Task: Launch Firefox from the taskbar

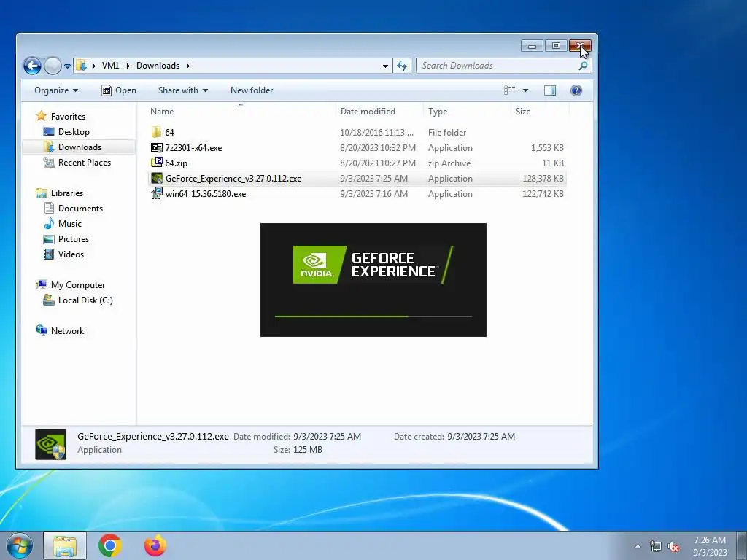Action: coord(155,545)
